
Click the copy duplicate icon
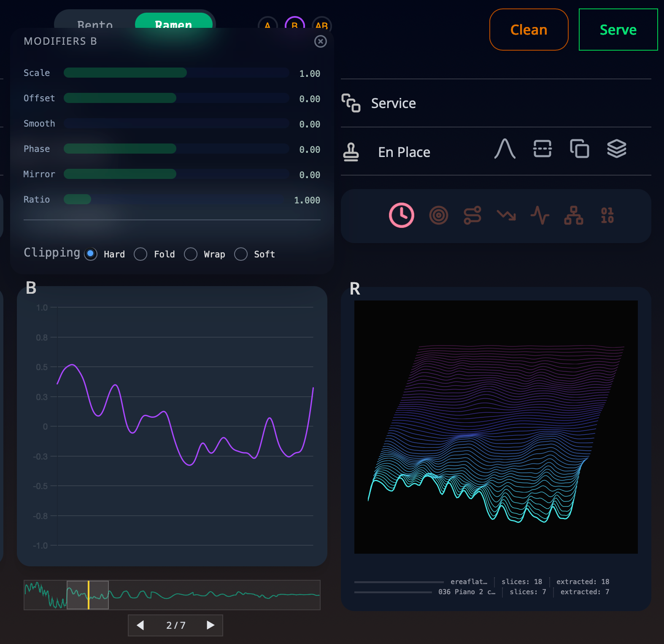point(580,149)
